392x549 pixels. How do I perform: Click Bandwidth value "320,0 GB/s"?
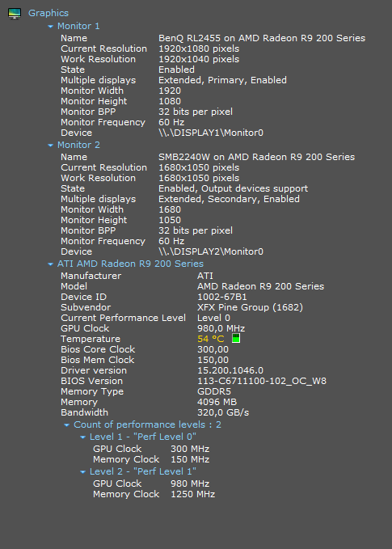[223, 412]
